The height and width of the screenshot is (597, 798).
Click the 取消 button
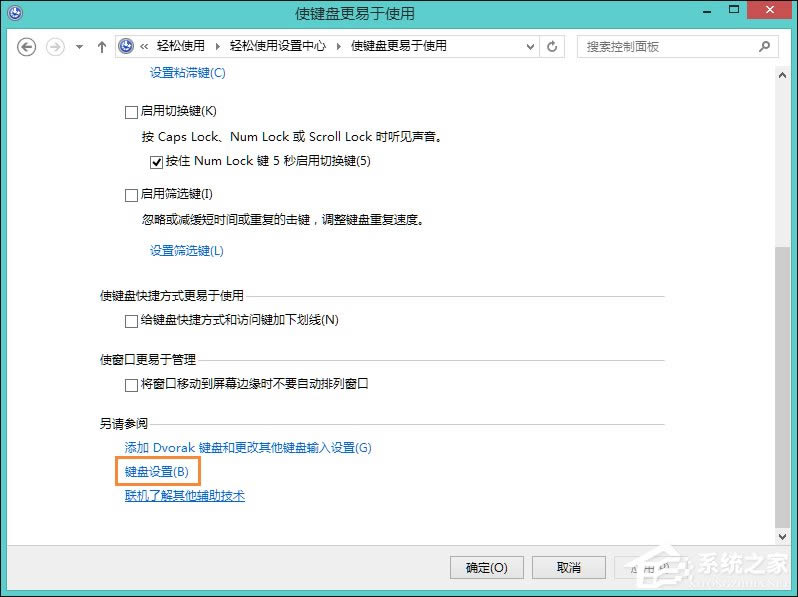pos(568,567)
